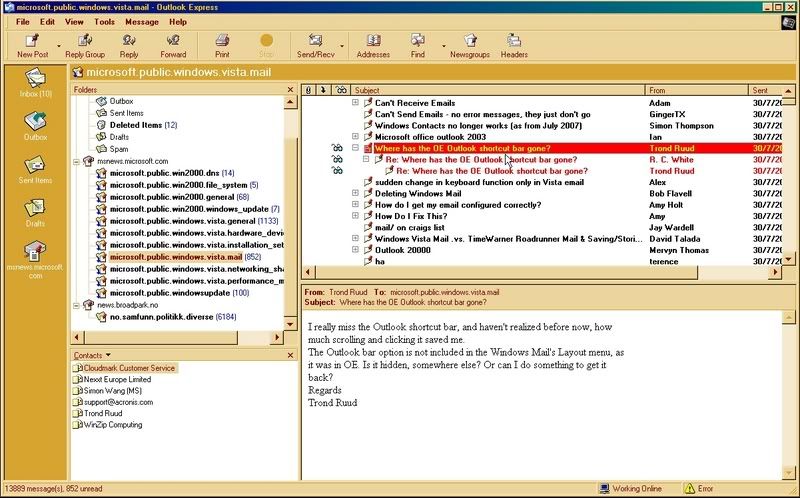Image resolution: width=800 pixels, height=498 pixels.
Task: Sort messages by Sent column header
Action: coord(765,90)
